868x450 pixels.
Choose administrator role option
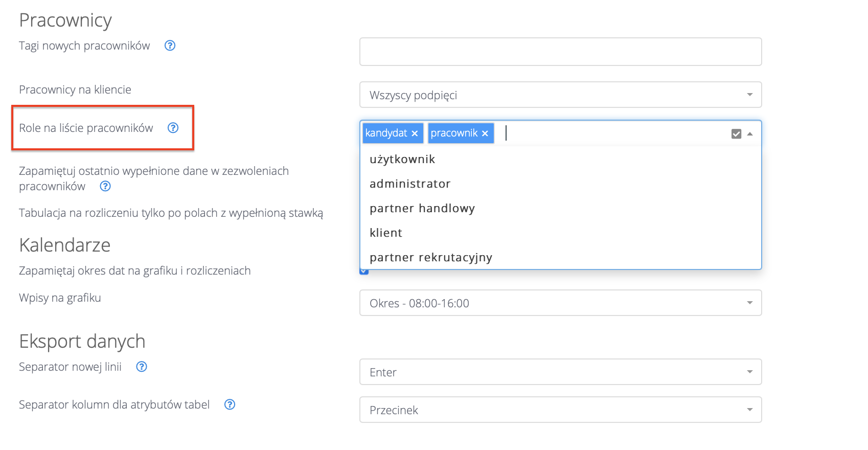pyautogui.click(x=410, y=184)
